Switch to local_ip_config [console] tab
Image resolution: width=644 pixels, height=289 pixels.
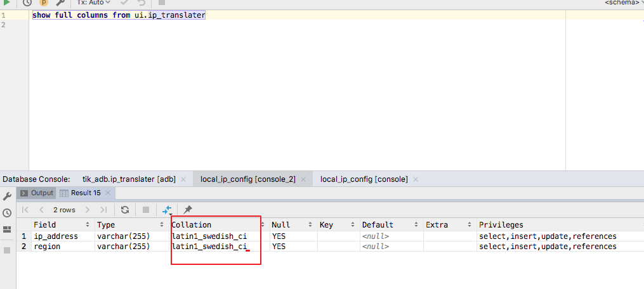tap(364, 179)
